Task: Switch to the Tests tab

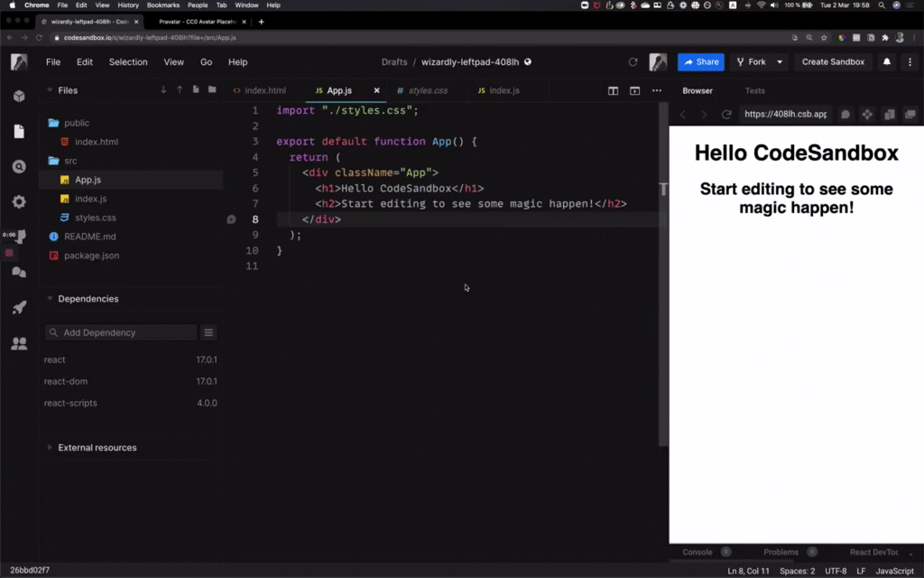Action: point(755,90)
